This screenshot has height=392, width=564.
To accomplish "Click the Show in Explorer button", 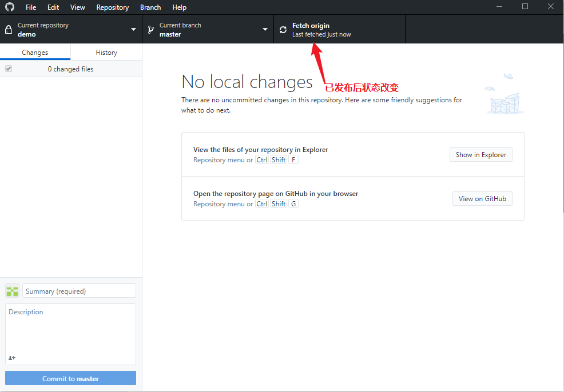I will (481, 154).
